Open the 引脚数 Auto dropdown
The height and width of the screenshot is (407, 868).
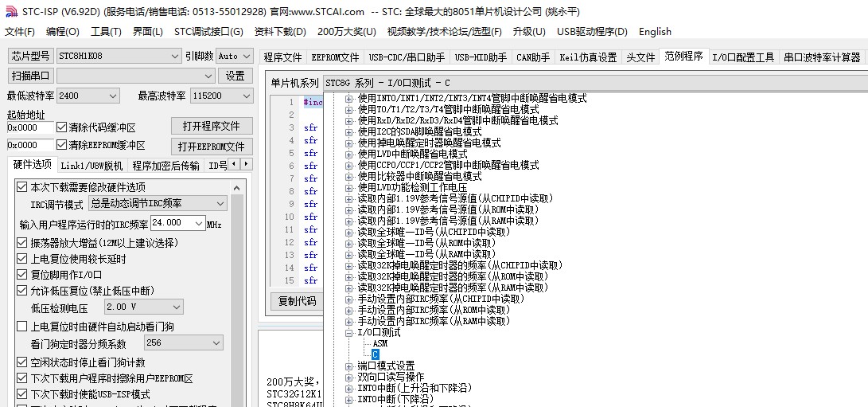coord(234,56)
